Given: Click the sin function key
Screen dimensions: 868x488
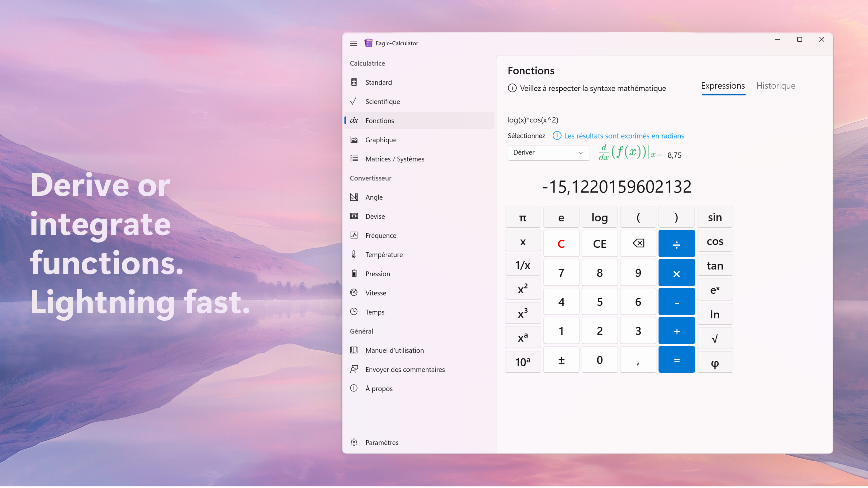Looking at the screenshot, I should tap(715, 217).
